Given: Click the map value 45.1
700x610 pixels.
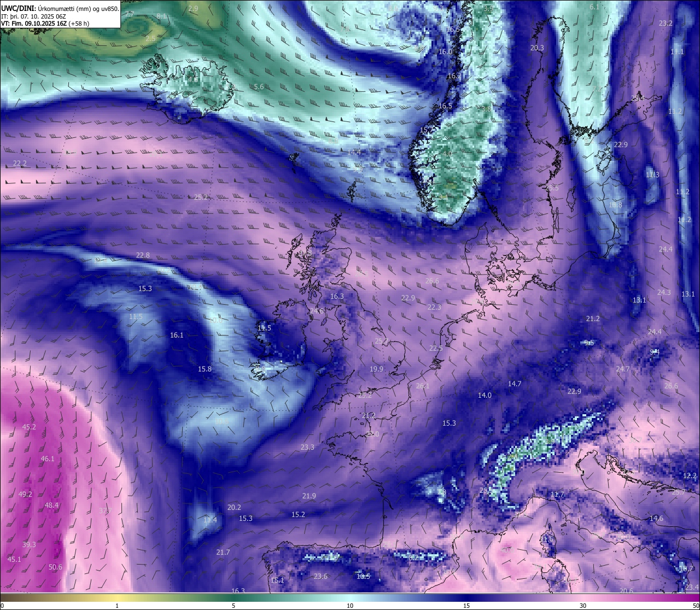Looking at the screenshot, I should [14, 559].
